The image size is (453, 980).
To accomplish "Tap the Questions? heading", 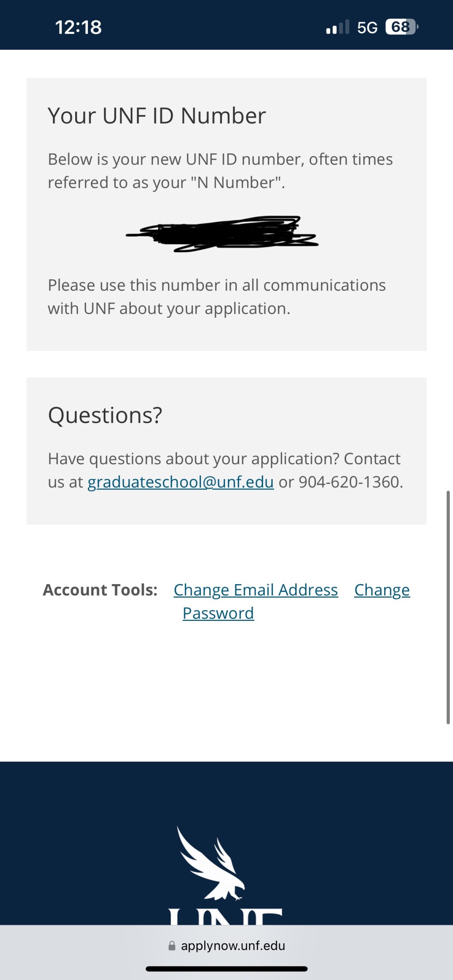I will coord(105,415).
